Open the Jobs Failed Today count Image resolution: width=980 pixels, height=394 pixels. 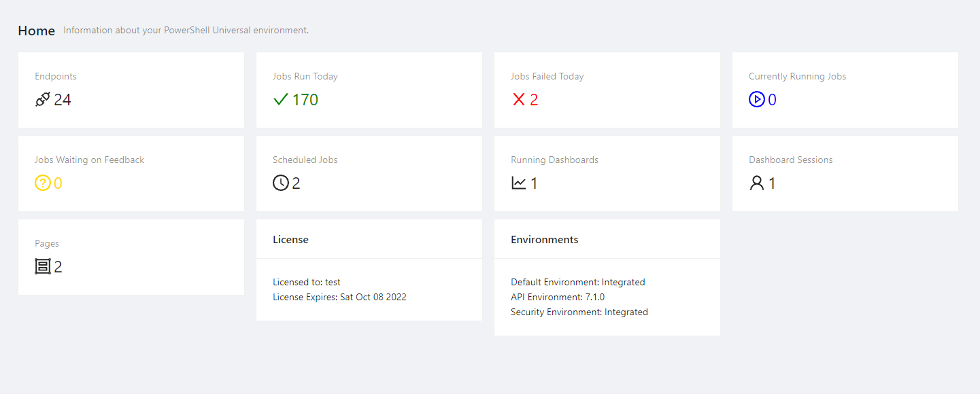[x=534, y=100]
